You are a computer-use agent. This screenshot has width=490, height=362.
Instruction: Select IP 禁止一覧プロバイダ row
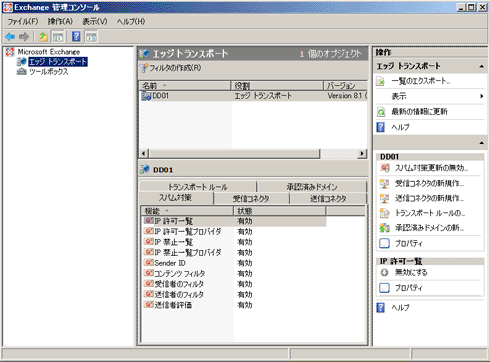point(234,253)
